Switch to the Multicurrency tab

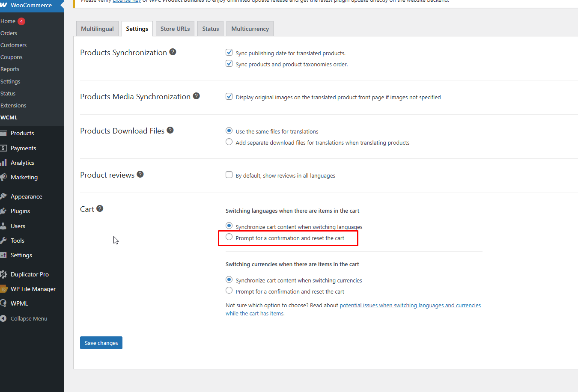click(250, 29)
